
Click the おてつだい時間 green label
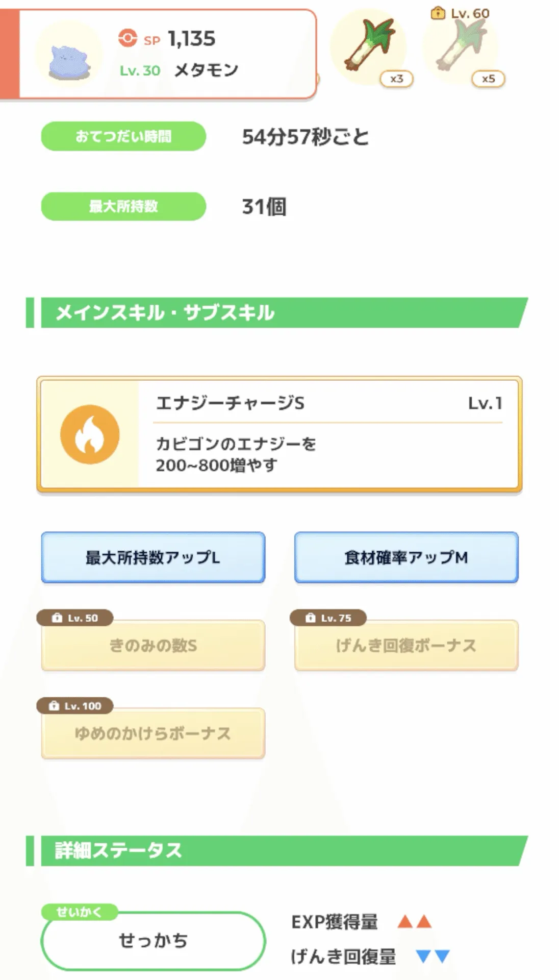(x=123, y=136)
